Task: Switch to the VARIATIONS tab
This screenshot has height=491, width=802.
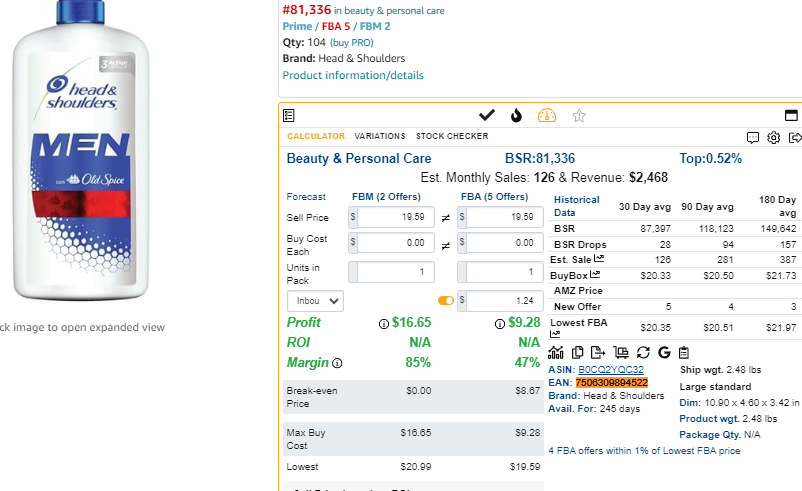Action: click(380, 136)
